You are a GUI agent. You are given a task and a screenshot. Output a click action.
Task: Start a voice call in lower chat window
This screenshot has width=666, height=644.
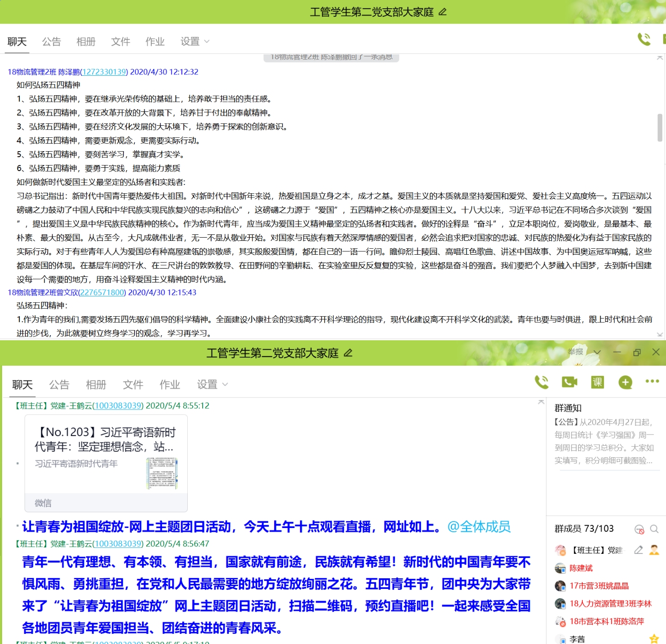click(542, 382)
